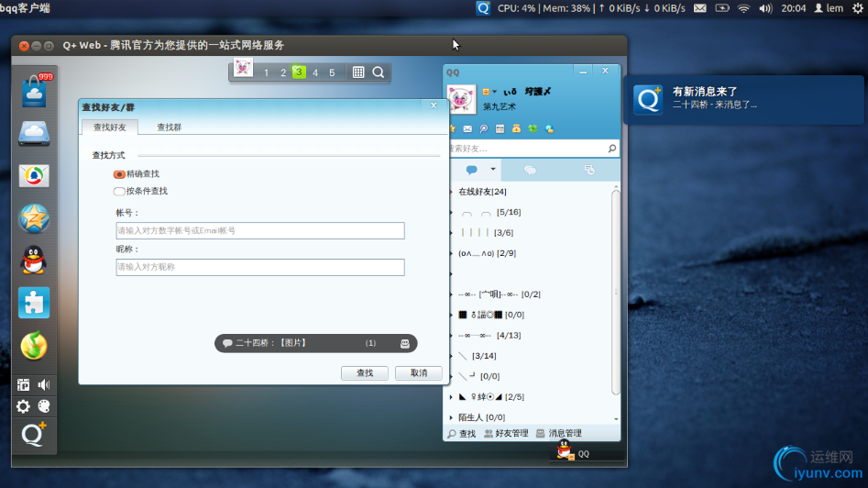Image resolution: width=868 pixels, height=488 pixels.
Task: Open the theme palette icon in dock
Action: tap(44, 406)
